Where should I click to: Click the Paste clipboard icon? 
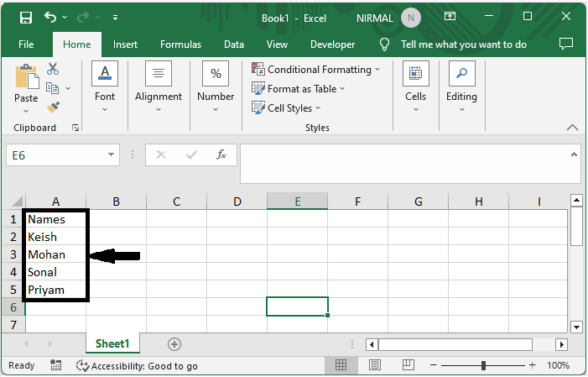pyautogui.click(x=27, y=76)
